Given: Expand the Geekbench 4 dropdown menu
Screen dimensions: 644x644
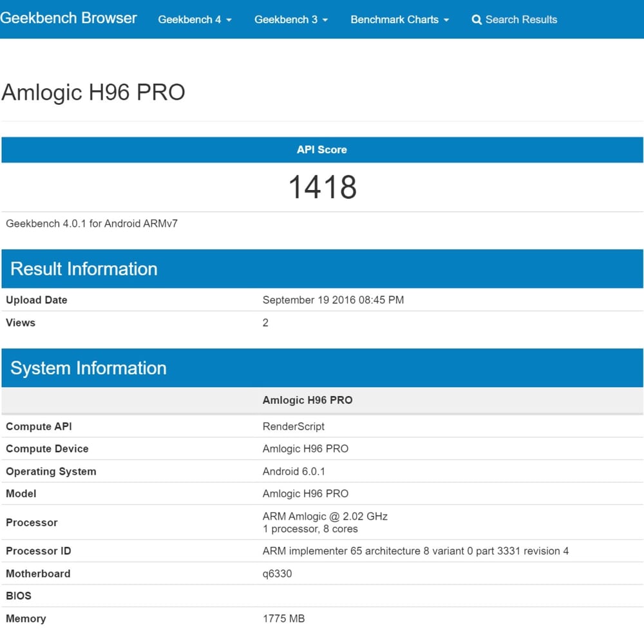Looking at the screenshot, I should [194, 19].
